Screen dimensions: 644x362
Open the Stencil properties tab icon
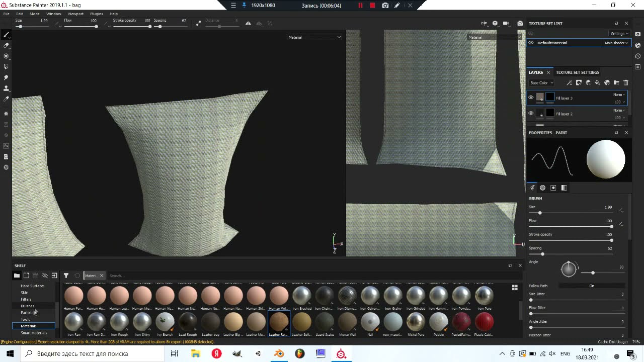click(553, 188)
